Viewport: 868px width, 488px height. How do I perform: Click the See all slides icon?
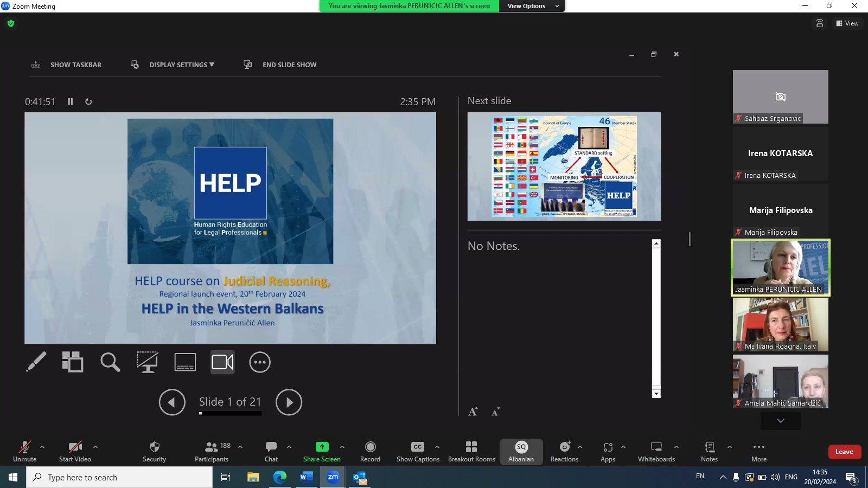(73, 362)
